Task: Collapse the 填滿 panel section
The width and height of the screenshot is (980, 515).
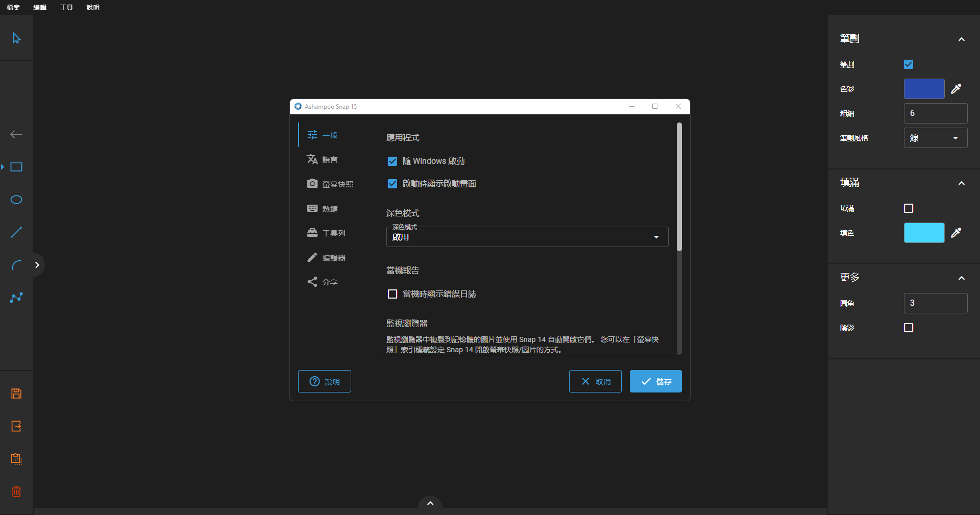Action: (x=961, y=183)
